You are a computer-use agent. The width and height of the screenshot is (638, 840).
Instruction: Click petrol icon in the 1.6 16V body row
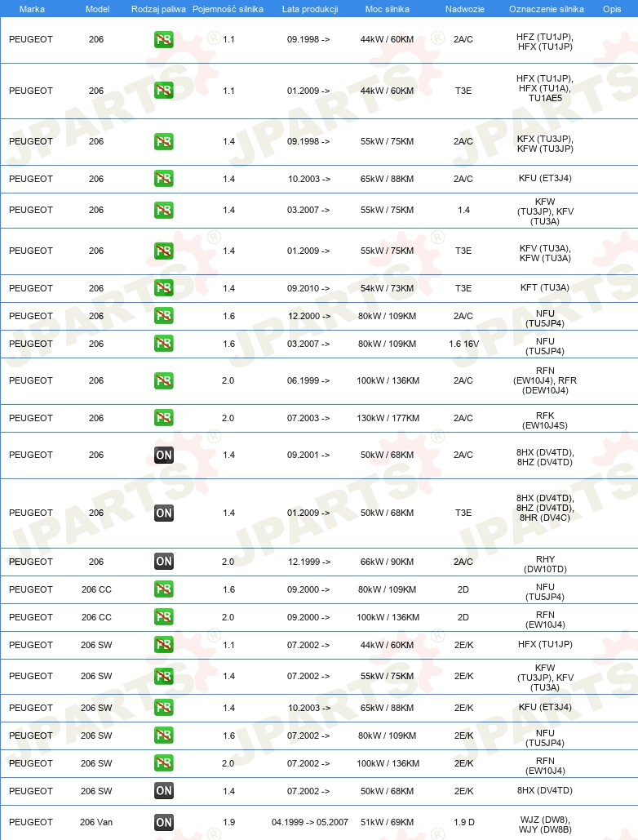point(164,344)
